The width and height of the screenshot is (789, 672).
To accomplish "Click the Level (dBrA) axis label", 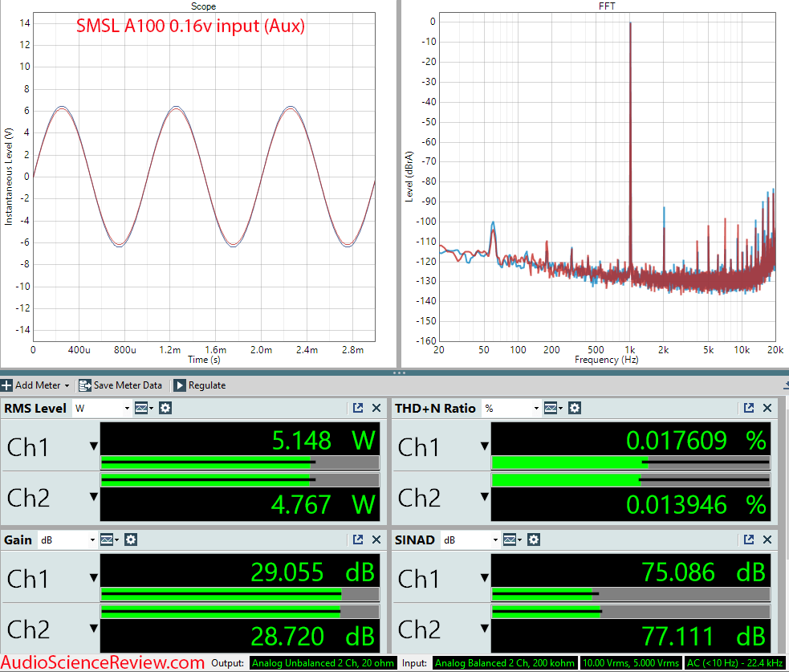I will tap(409, 176).
